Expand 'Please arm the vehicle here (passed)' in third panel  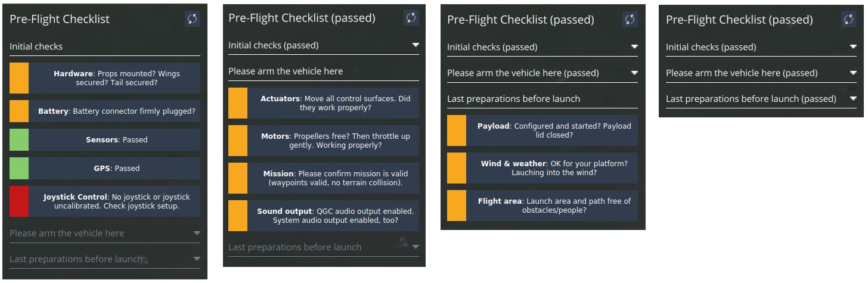(542, 73)
